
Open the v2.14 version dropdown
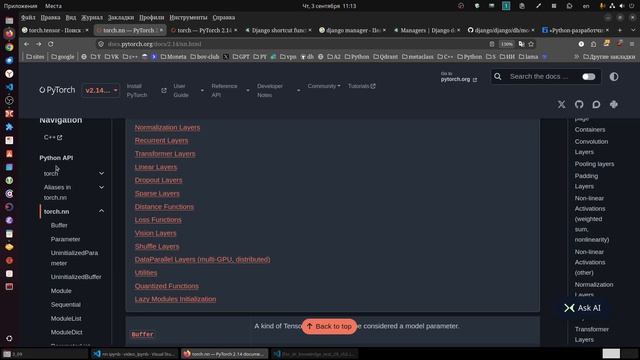coord(101,90)
